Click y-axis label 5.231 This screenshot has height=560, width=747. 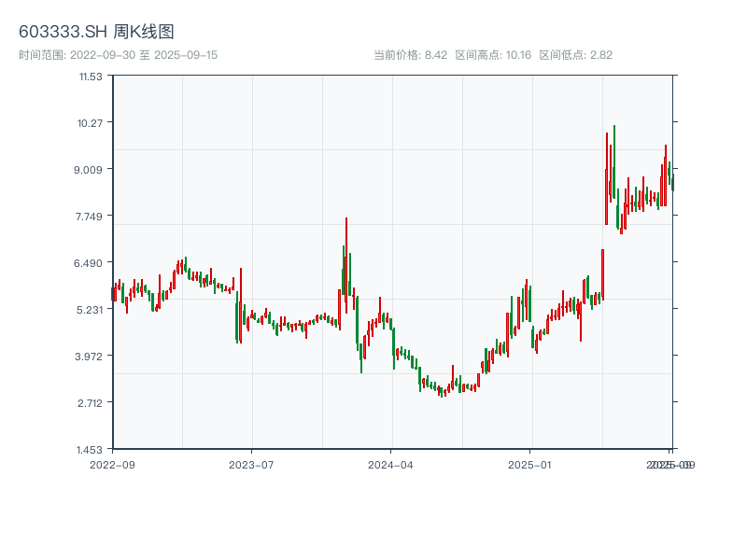pos(89,310)
